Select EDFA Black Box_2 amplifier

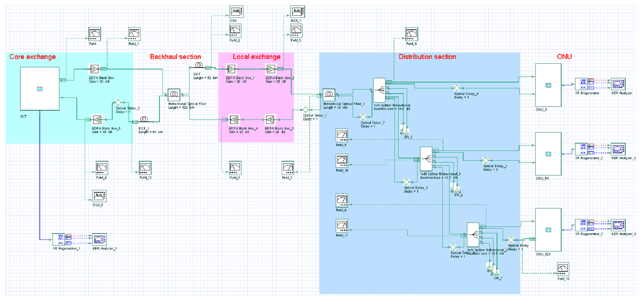272,69
